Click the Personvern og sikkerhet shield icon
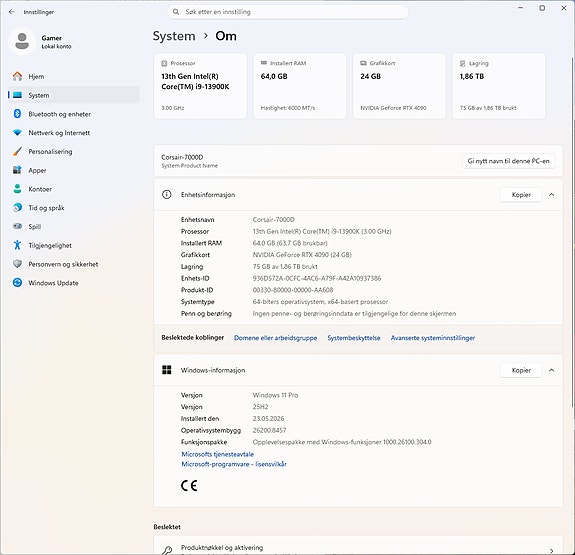The height and width of the screenshot is (555, 575). (x=17, y=264)
